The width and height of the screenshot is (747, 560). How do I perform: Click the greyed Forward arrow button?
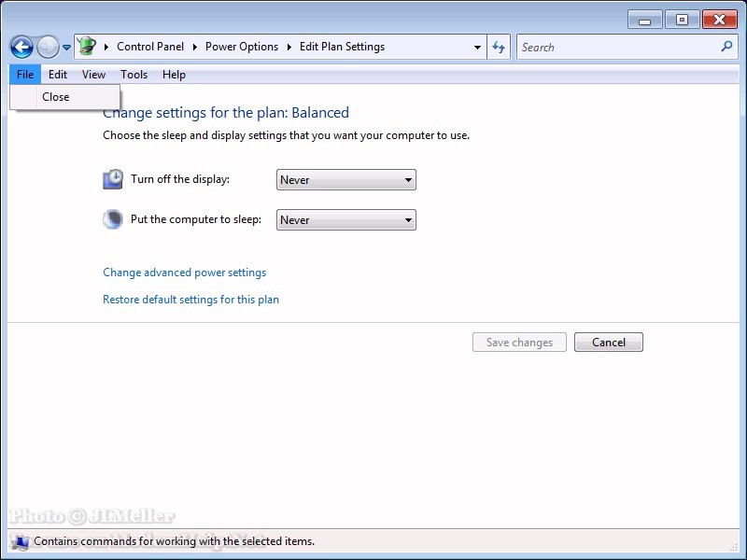point(48,48)
